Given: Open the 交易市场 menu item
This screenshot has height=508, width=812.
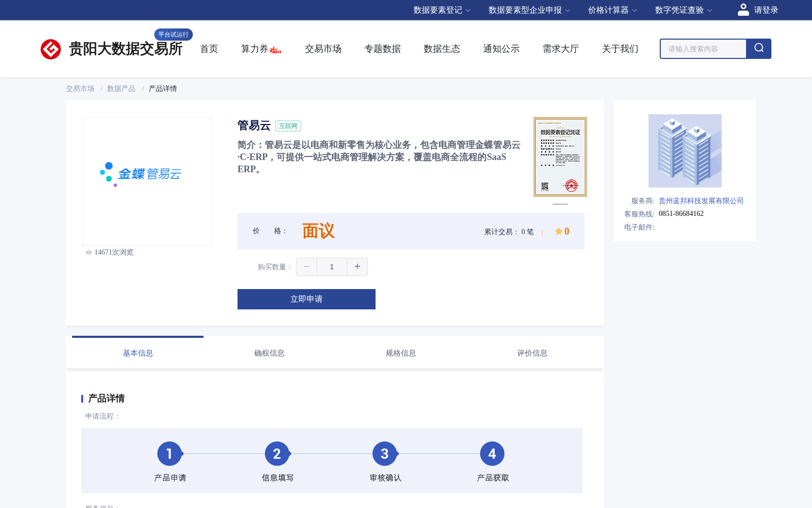Looking at the screenshot, I should click(x=323, y=49).
